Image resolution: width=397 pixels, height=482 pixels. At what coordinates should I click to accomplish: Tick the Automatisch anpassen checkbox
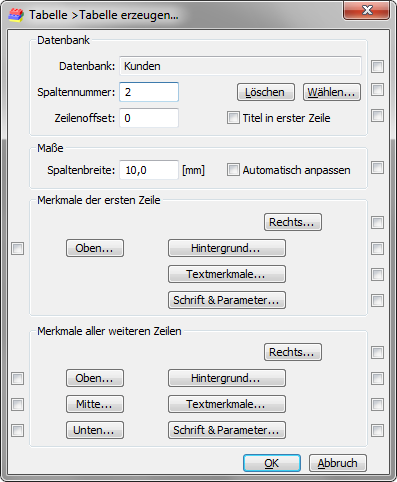click(233, 170)
